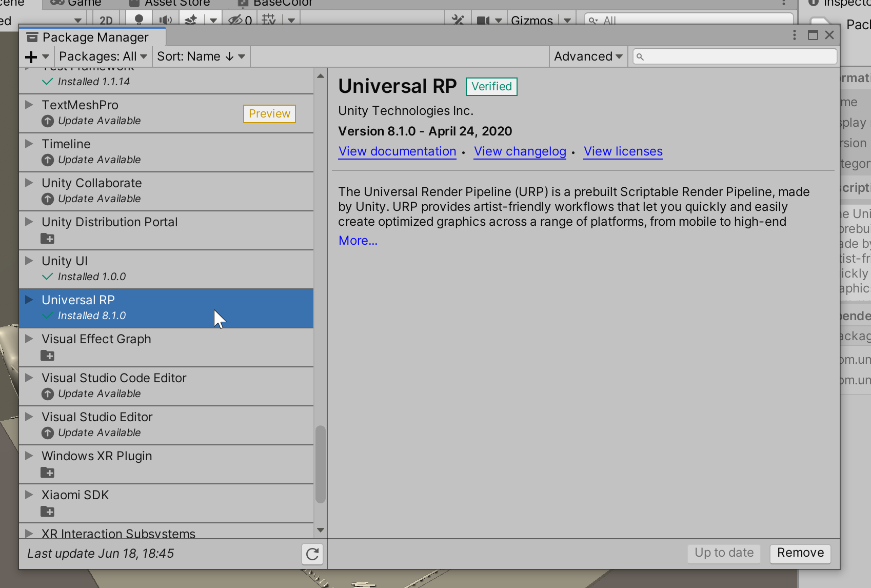Click the TextMeshPro update available icon
871x588 pixels.
48,121
